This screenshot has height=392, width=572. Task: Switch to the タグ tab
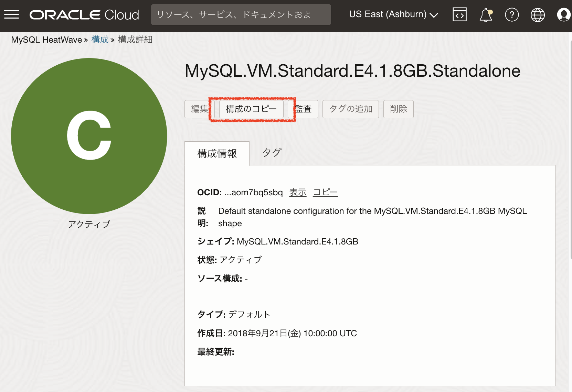click(272, 153)
